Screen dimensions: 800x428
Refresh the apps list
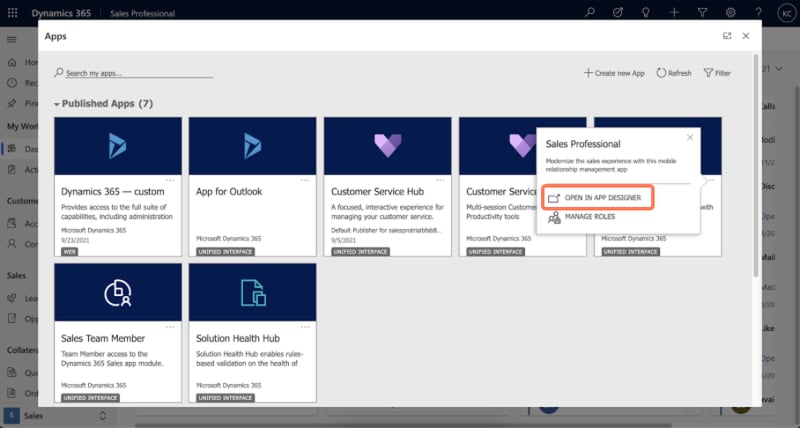(x=673, y=73)
